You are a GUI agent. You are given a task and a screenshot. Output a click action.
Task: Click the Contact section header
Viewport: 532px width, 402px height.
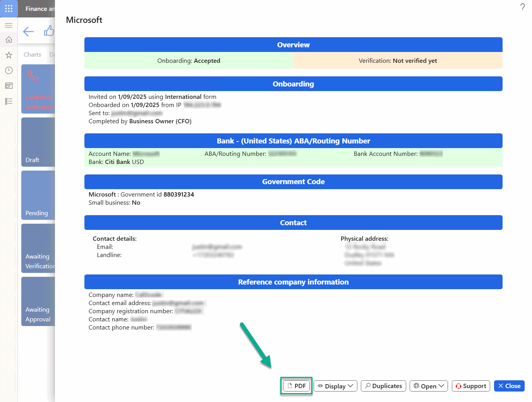click(x=293, y=223)
